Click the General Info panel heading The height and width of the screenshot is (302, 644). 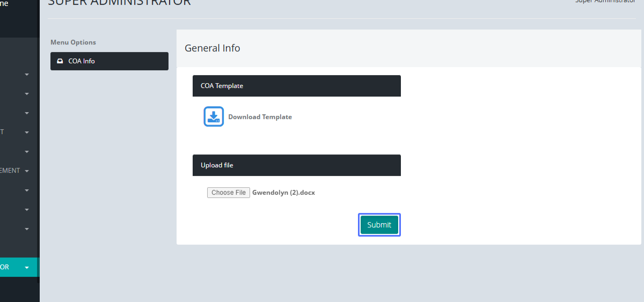pos(213,48)
